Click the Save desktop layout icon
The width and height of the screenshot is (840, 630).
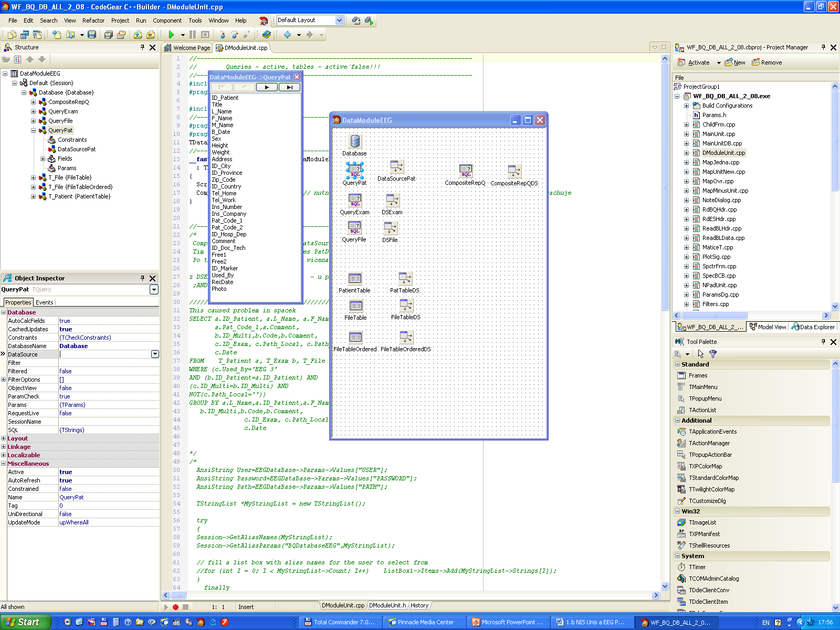click(356, 20)
